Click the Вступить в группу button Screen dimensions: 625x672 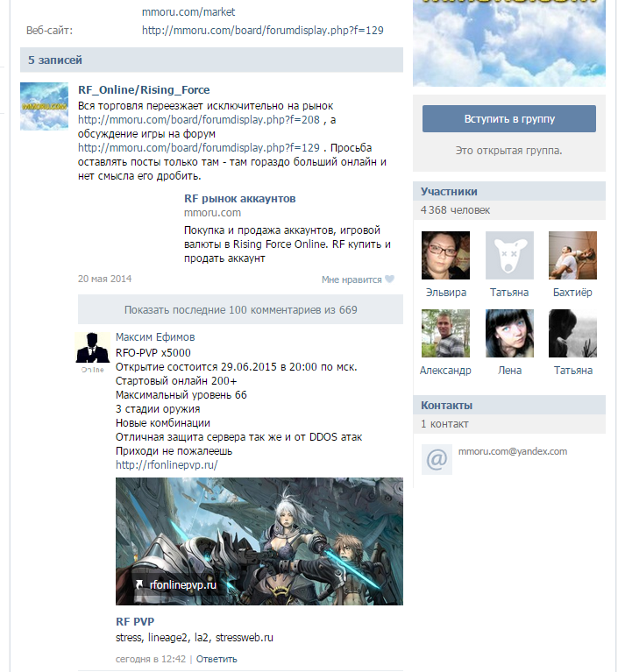tap(508, 118)
